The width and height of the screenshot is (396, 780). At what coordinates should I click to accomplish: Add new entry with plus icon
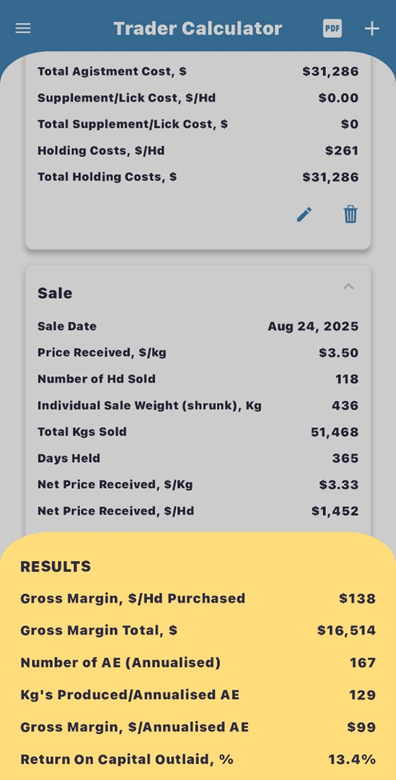click(372, 28)
